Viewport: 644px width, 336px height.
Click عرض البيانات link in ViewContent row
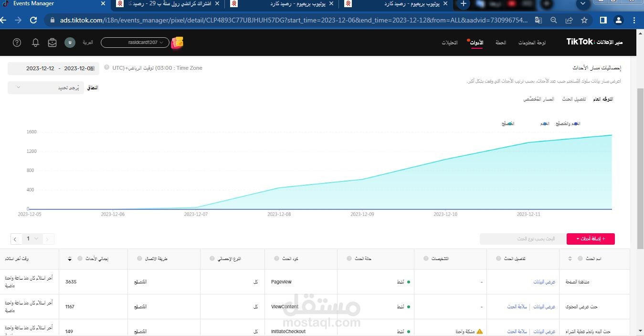[544, 306]
